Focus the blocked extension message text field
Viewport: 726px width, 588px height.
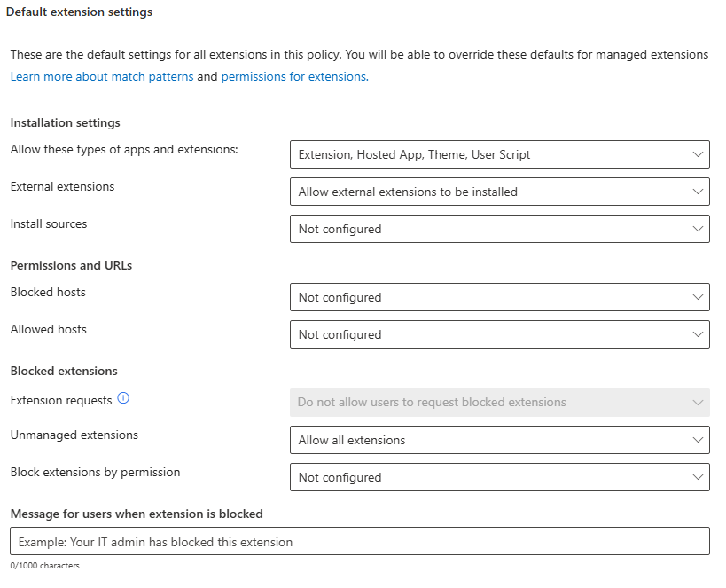click(359, 541)
